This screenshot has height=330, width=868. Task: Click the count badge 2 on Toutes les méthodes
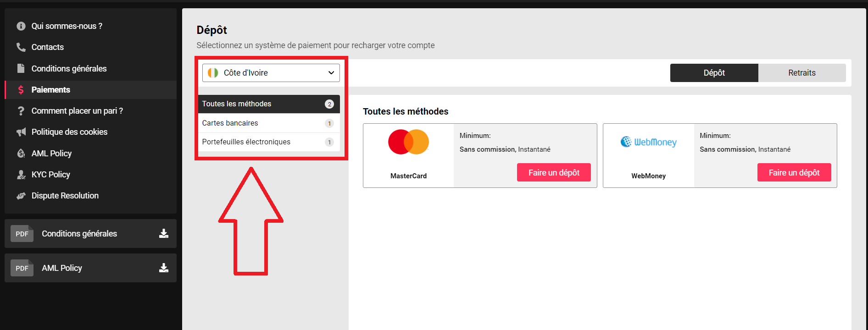point(329,104)
